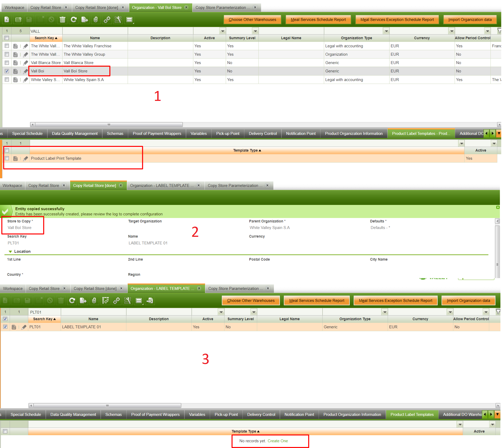502x448 pixels.
Task: Click the enabled new document icon
Action: coord(7,20)
